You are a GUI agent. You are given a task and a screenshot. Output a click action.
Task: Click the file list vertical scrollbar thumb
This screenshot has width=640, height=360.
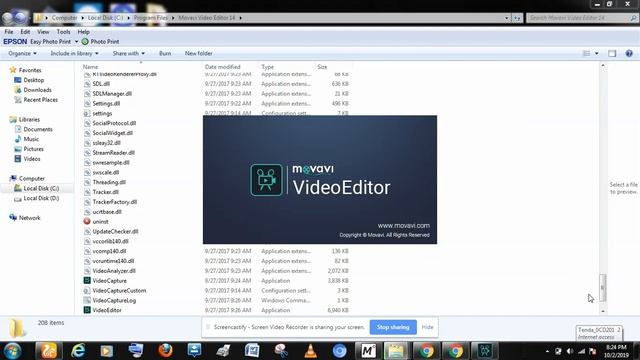(x=603, y=288)
